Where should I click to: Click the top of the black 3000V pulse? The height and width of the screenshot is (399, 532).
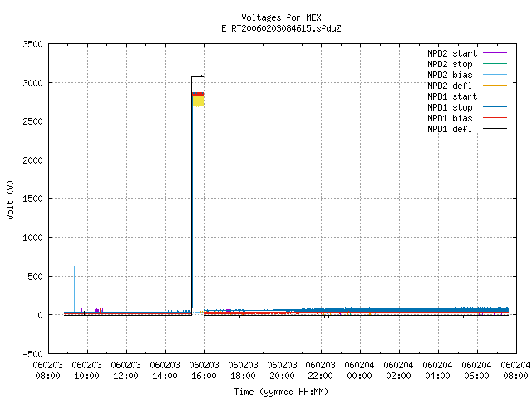(x=198, y=77)
